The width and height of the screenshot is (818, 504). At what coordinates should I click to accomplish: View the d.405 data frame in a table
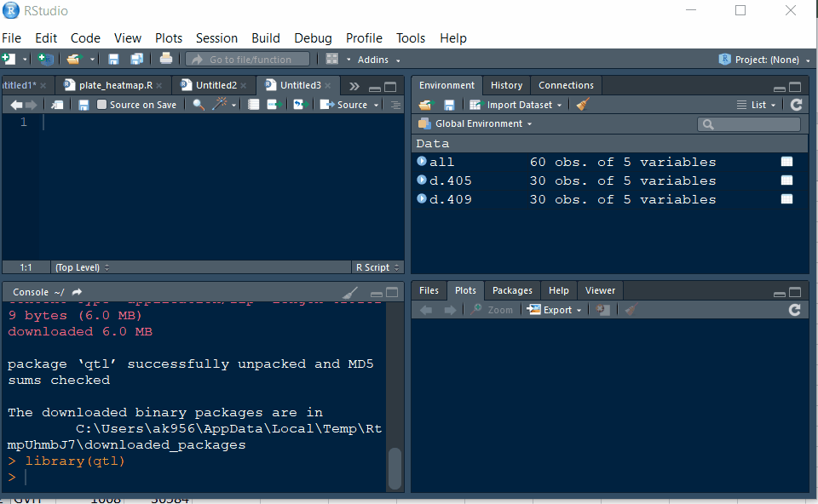786,180
